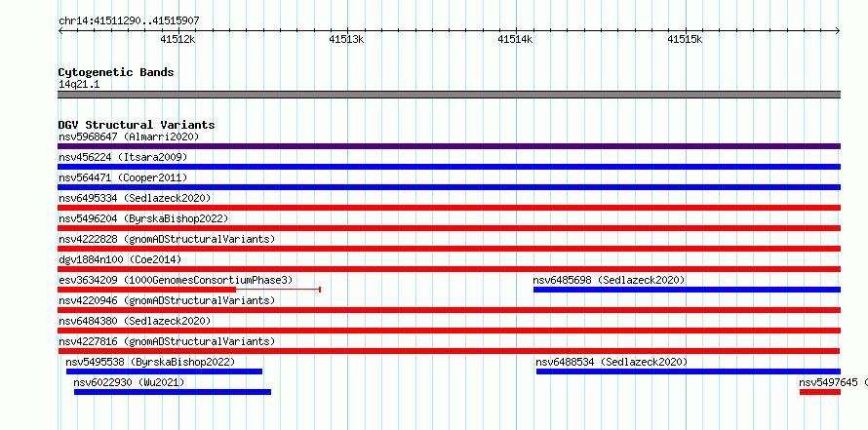Select the nsv6022930 (Wu2021) blue bar
Image resolution: width=868 pixels, height=430 pixels.
173,392
